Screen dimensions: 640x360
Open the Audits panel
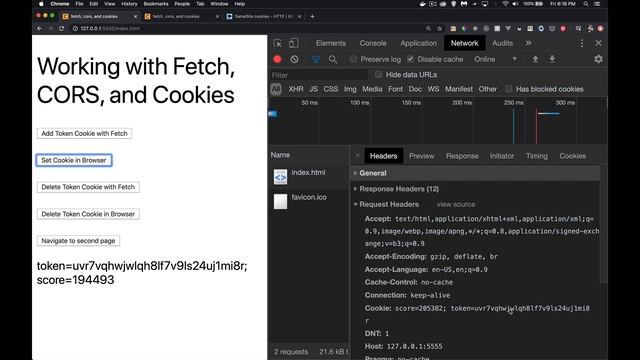click(x=502, y=43)
